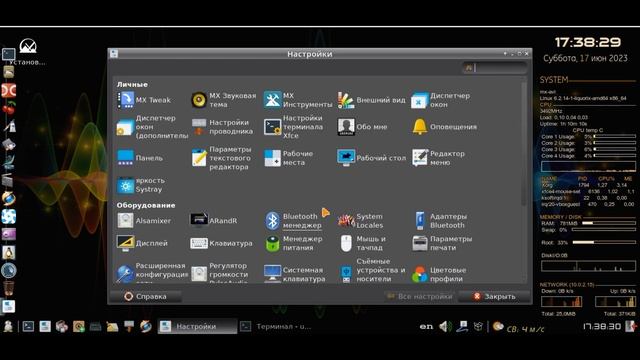Open ARandR display tool
Screen dimensions: 640x360
tap(214, 221)
